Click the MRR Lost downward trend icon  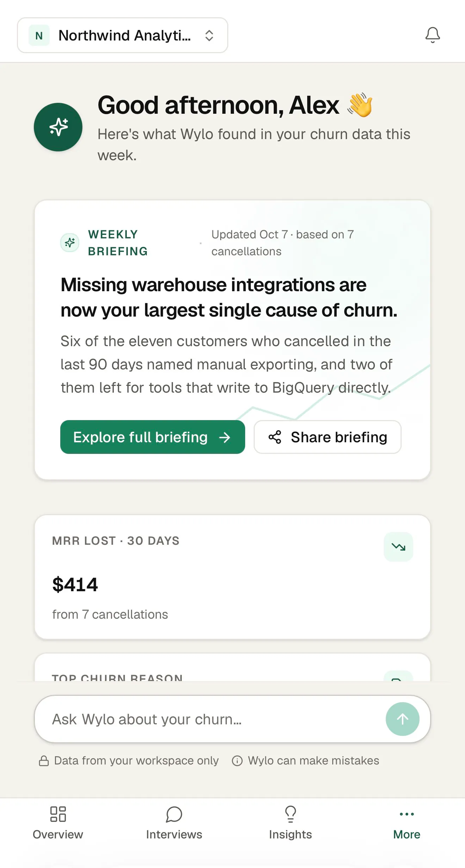(x=398, y=547)
